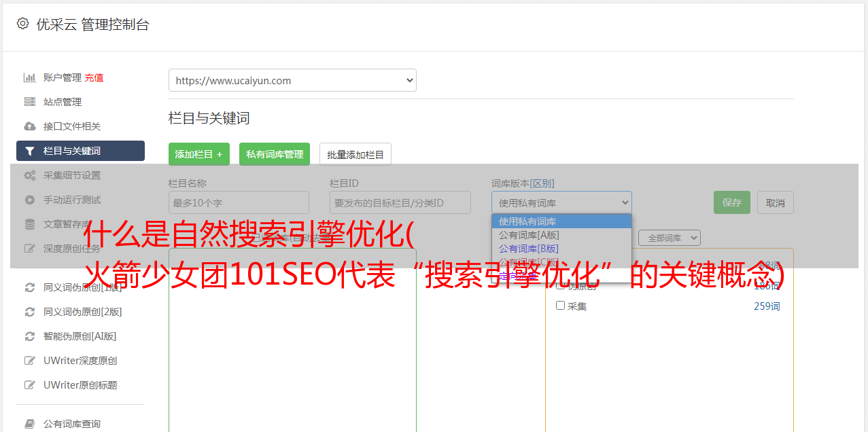Click the green 添加栏目 + button
Image resolution: width=868 pixels, height=432 pixels.
pyautogui.click(x=199, y=154)
